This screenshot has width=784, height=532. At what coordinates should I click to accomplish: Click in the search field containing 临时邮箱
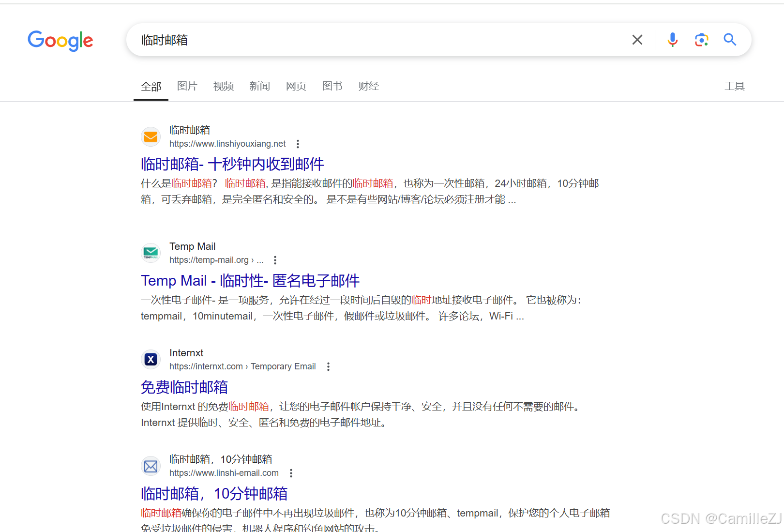(377, 40)
